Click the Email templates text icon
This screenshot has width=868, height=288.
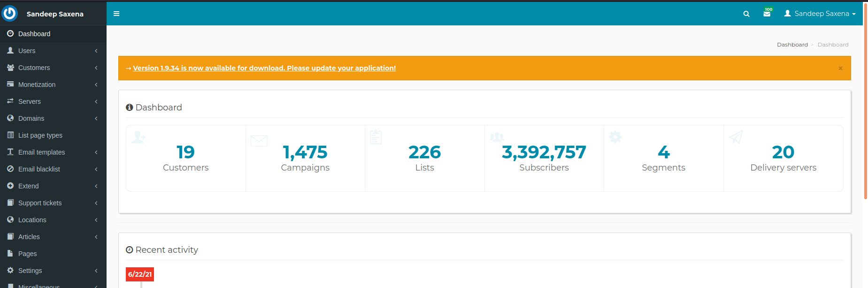(10, 152)
